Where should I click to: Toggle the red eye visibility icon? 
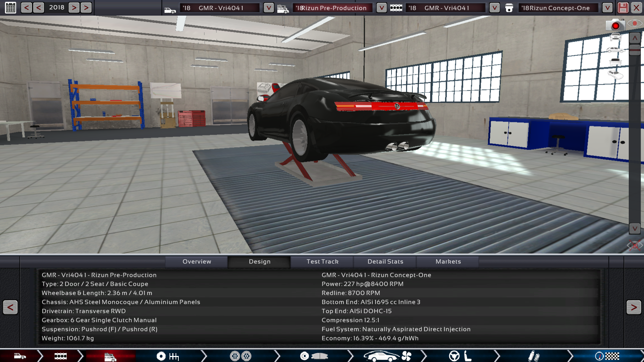tap(634, 24)
